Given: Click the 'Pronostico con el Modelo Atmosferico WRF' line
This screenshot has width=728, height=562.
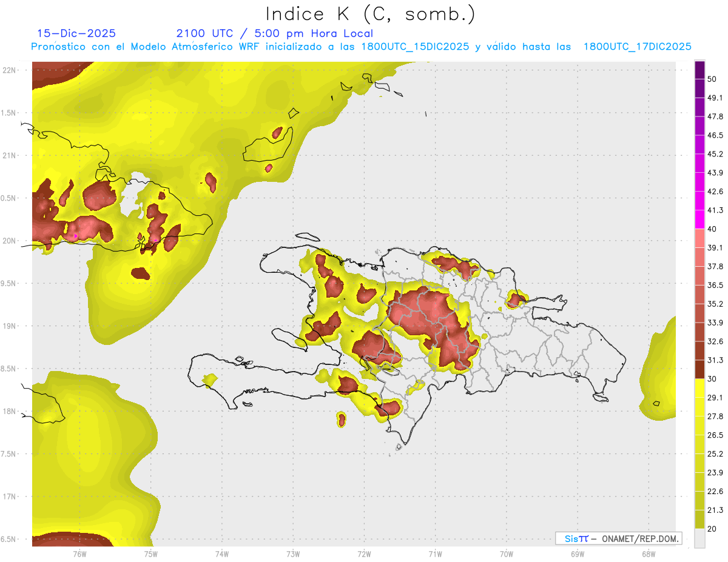Looking at the screenshot, I should click(x=362, y=46).
